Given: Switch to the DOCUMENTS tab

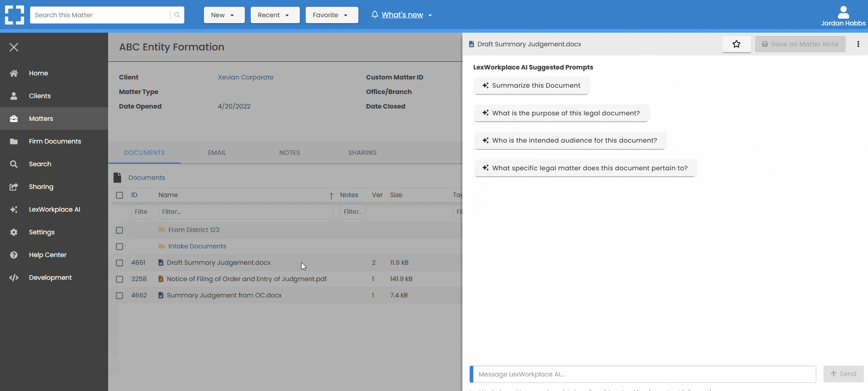Looking at the screenshot, I should [144, 153].
